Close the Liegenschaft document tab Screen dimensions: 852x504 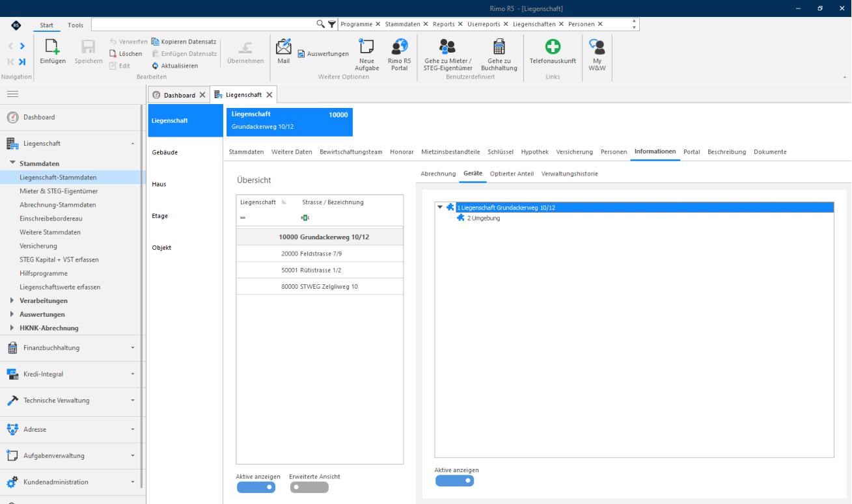pyautogui.click(x=269, y=95)
